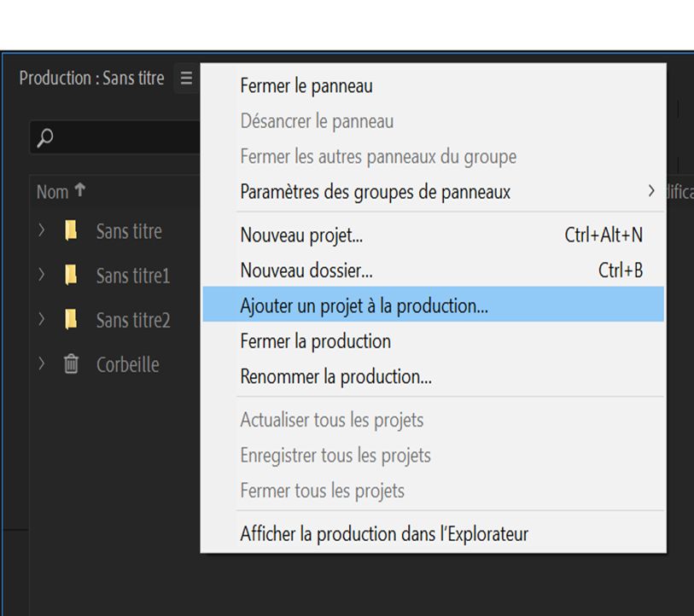Select Renommer la production
This screenshot has height=616, width=694.
coord(333,375)
